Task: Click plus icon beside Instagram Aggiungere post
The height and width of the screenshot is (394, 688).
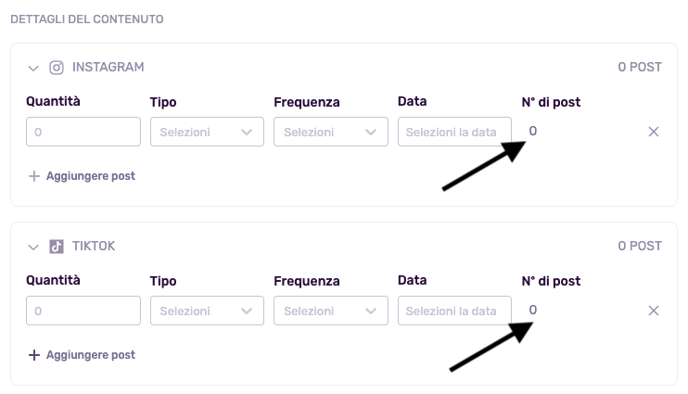Action: click(x=34, y=176)
